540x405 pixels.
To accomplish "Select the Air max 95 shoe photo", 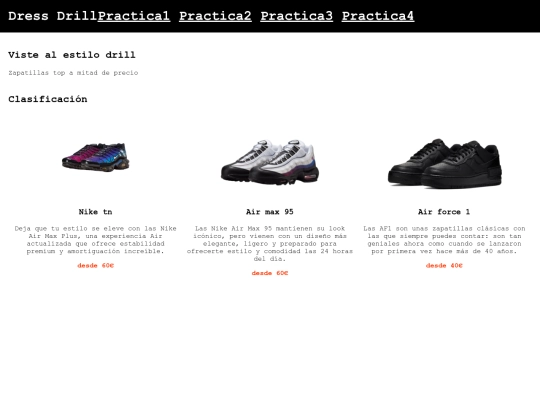I will 270,162.
